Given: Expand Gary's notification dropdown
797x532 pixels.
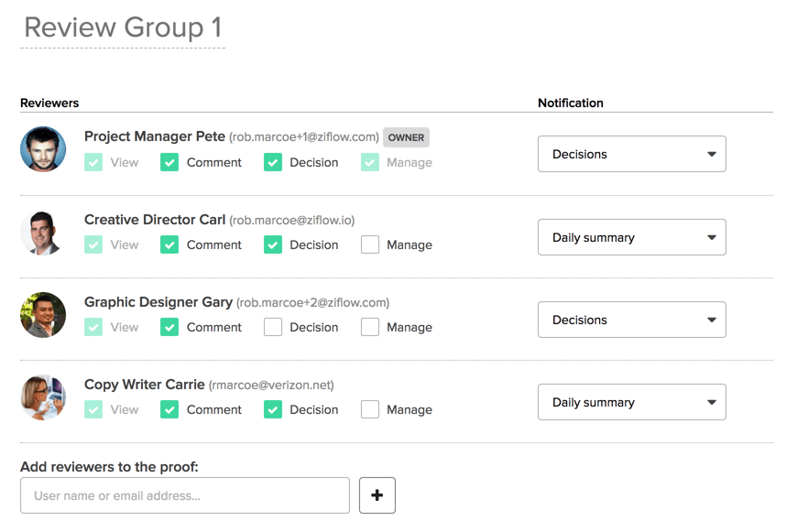Looking at the screenshot, I should coord(631,319).
